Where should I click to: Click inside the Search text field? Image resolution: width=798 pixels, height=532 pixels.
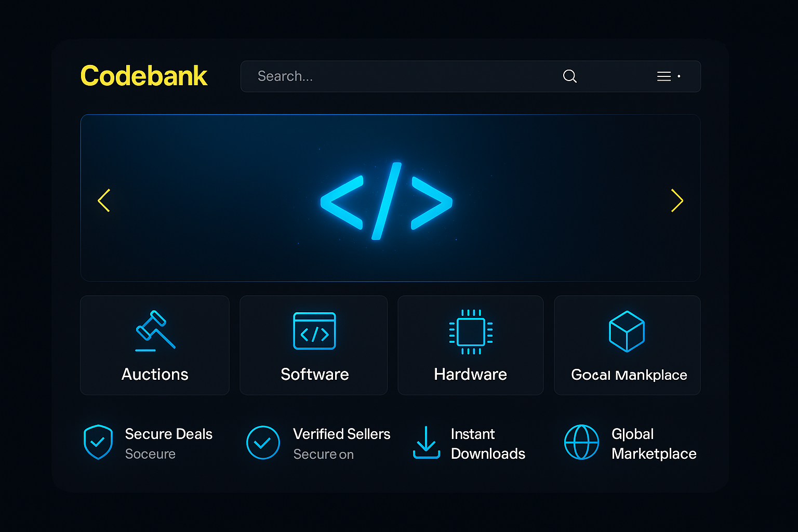pyautogui.click(x=395, y=76)
